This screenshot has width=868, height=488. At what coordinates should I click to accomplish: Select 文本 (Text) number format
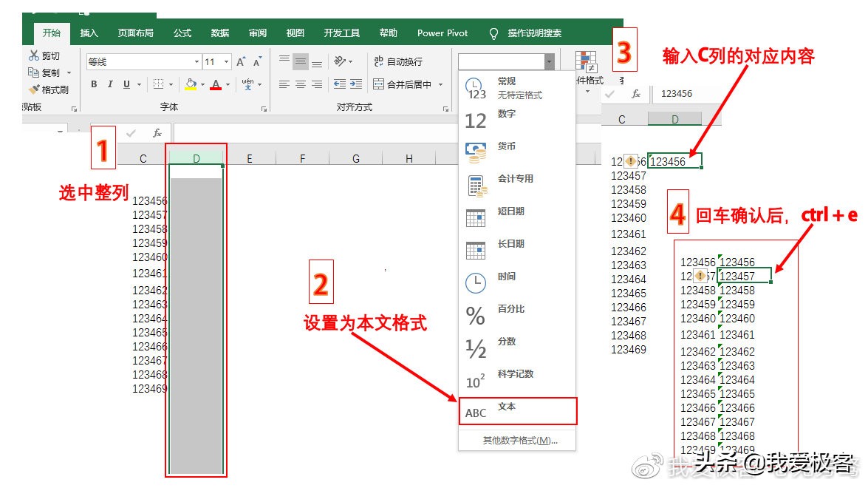click(517, 412)
